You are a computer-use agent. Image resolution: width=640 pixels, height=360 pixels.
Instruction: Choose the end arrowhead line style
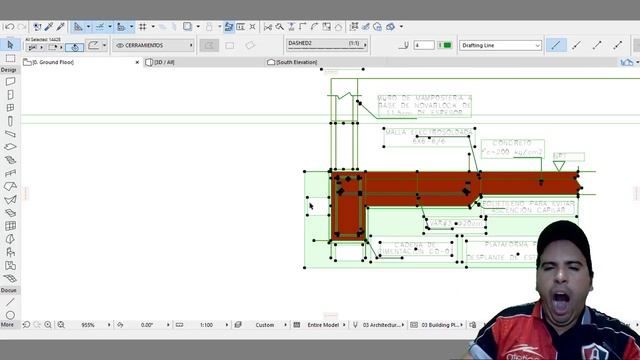point(597,45)
